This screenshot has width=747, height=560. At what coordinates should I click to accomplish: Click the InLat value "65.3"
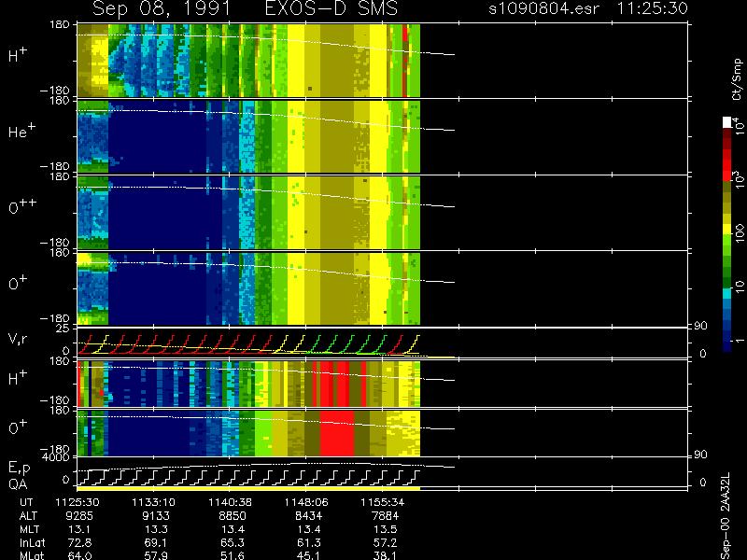232,543
